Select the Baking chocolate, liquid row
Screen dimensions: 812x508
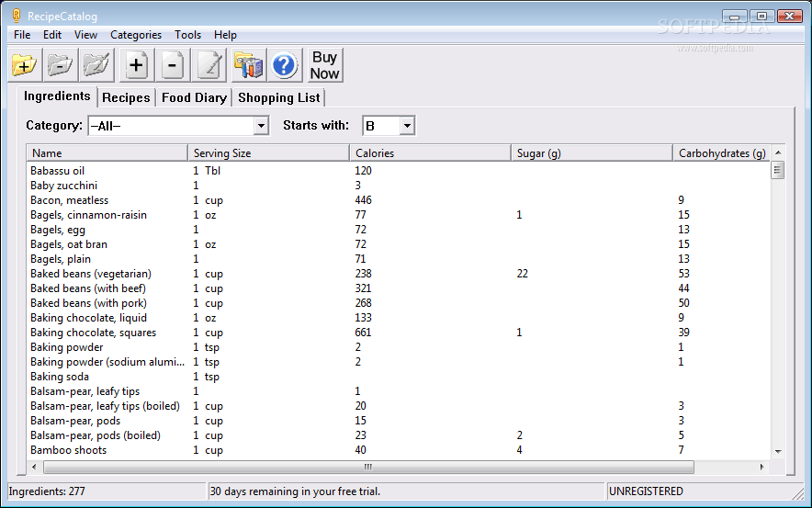tap(399, 318)
